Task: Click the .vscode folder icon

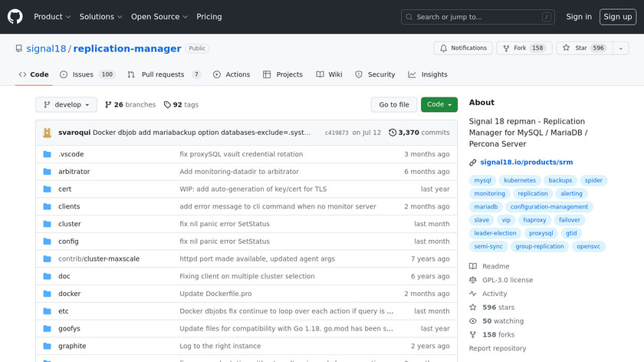Action: coord(48,154)
